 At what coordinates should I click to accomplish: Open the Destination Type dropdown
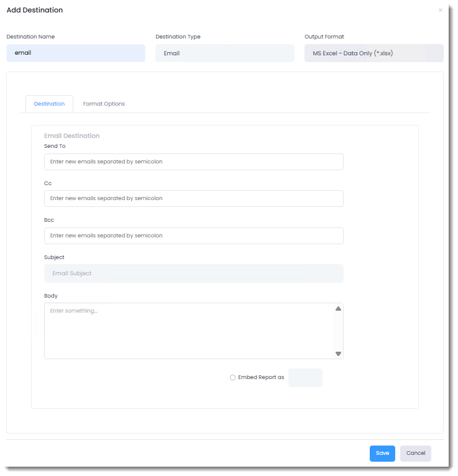click(224, 53)
